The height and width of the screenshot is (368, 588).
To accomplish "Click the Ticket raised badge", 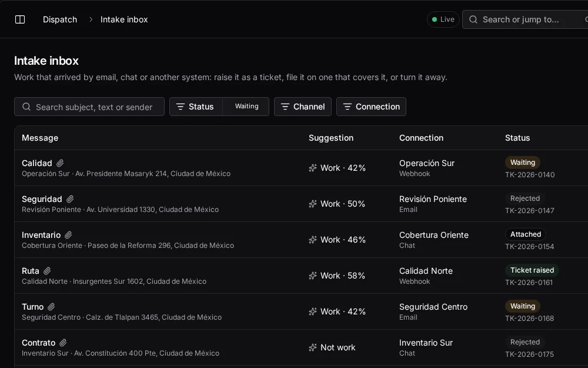I will click(x=532, y=270).
